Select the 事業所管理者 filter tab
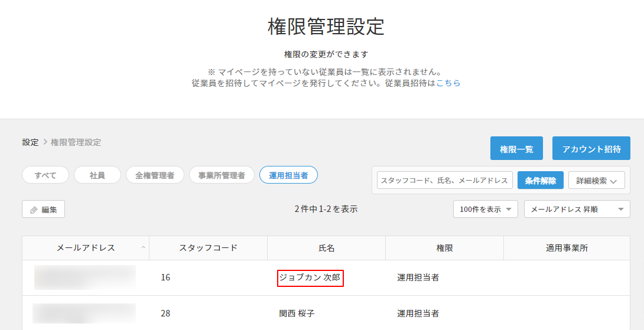644x330 pixels. (222, 175)
